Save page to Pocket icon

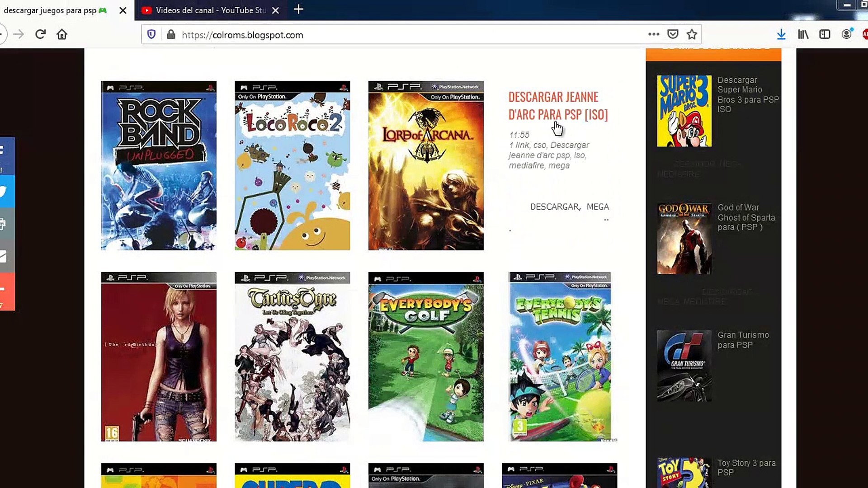click(x=673, y=34)
